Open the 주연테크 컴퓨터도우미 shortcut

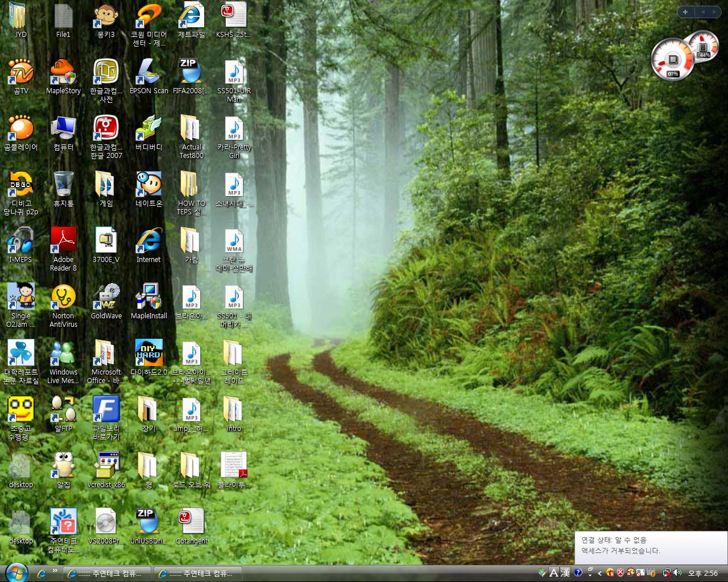63,530
